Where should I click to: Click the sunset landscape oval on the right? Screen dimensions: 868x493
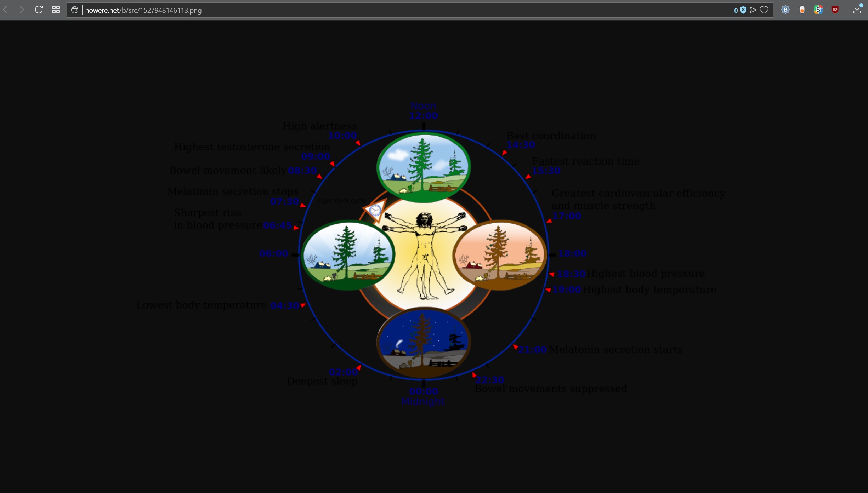point(500,255)
